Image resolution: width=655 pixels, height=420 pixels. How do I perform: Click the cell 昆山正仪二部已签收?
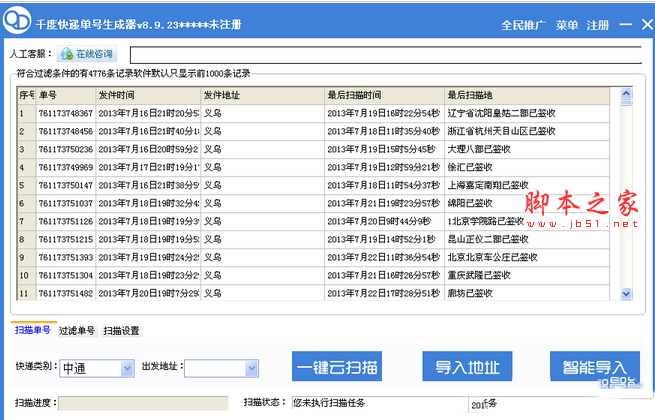[527, 239]
